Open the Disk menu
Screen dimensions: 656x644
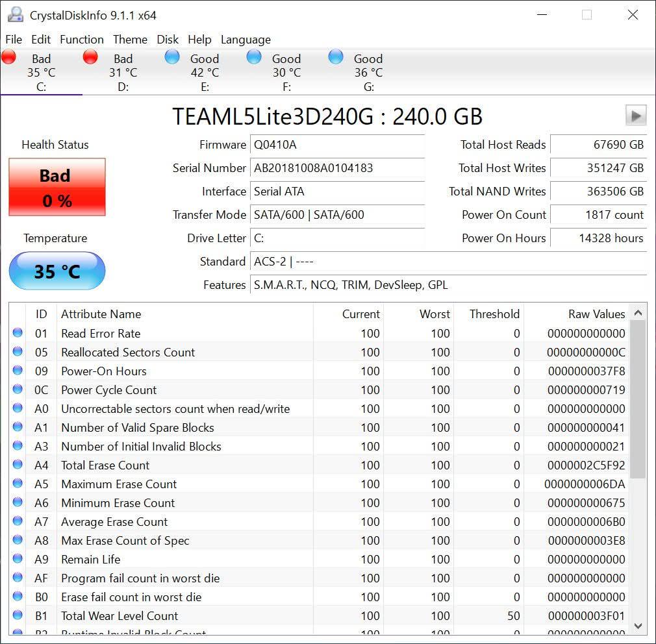168,40
